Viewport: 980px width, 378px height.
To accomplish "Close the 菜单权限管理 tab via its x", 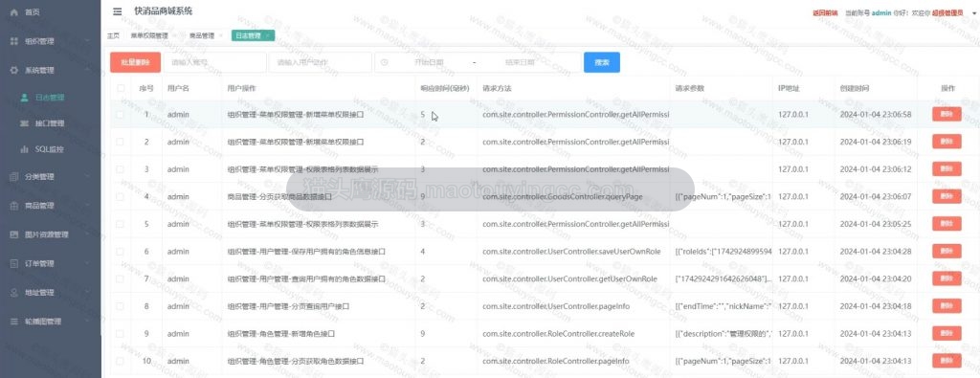I will (x=174, y=35).
